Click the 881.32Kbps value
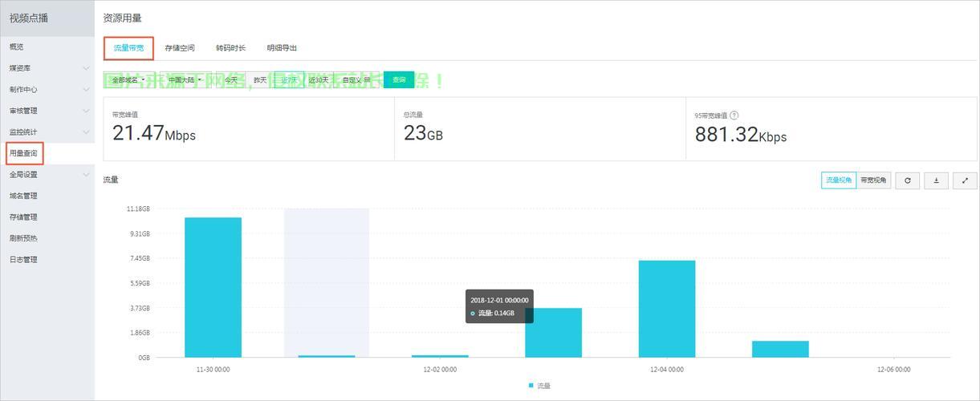980x401 pixels. coord(741,135)
